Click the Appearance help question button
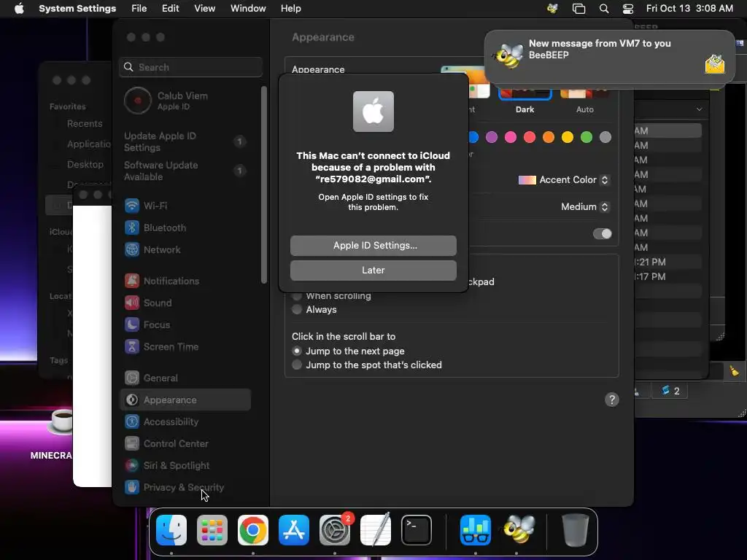The width and height of the screenshot is (747, 560). pyautogui.click(x=612, y=400)
